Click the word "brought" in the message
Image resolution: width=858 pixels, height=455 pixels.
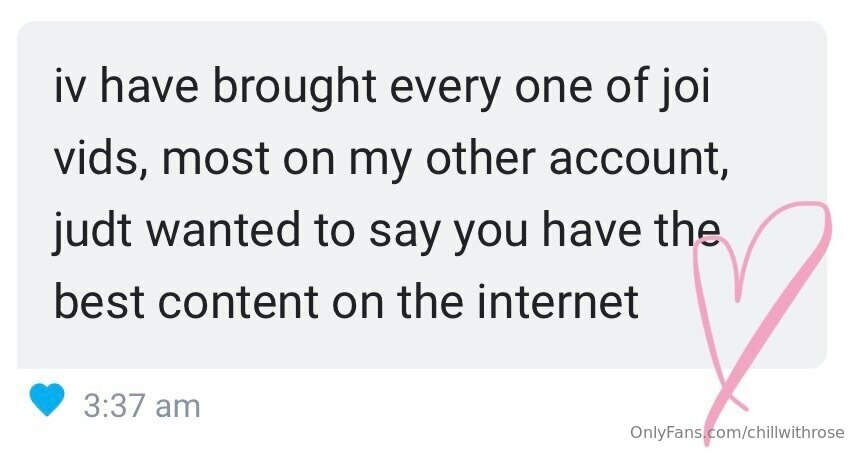(x=294, y=87)
